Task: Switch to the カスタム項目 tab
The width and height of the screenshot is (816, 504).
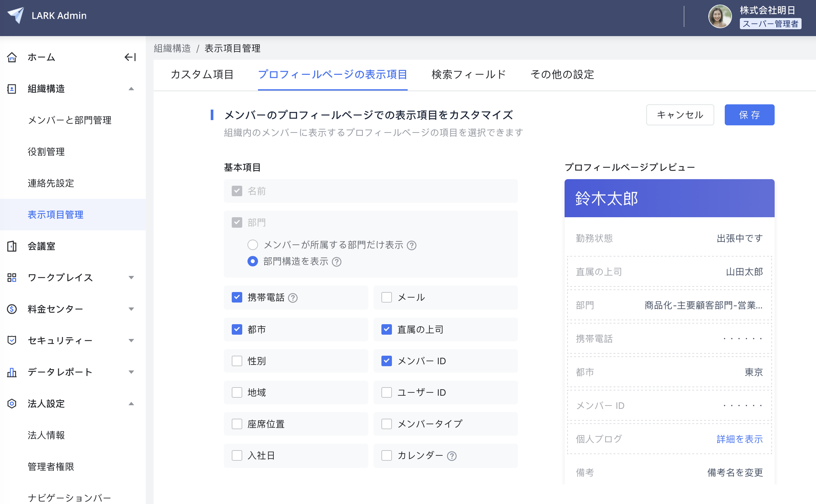Action: click(202, 75)
